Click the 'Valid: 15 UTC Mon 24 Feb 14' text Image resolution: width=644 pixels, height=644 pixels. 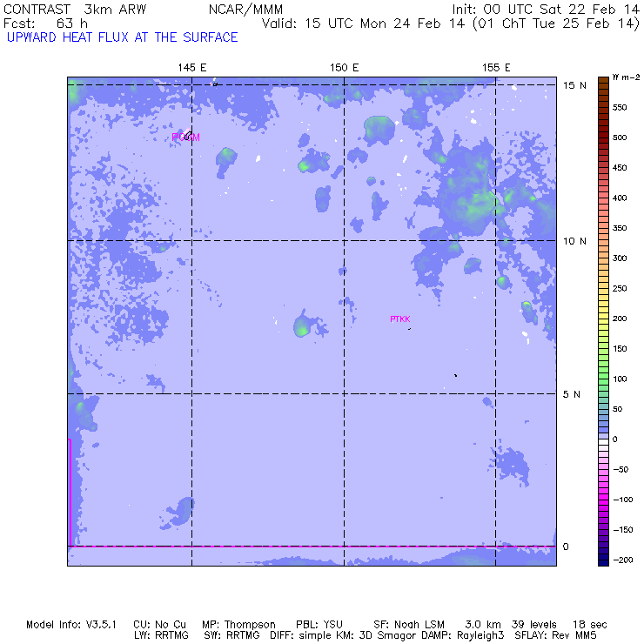[363, 23]
